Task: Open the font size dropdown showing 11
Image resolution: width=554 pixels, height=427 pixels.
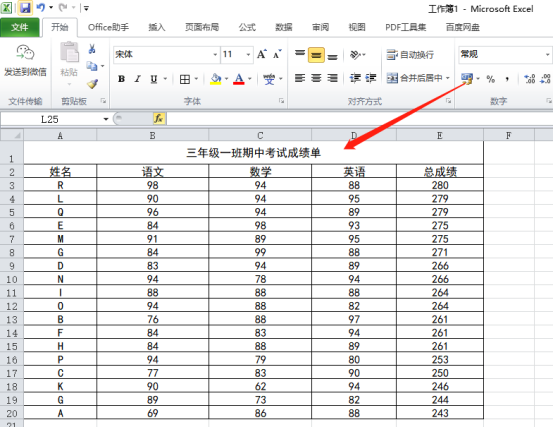Action: (x=248, y=55)
